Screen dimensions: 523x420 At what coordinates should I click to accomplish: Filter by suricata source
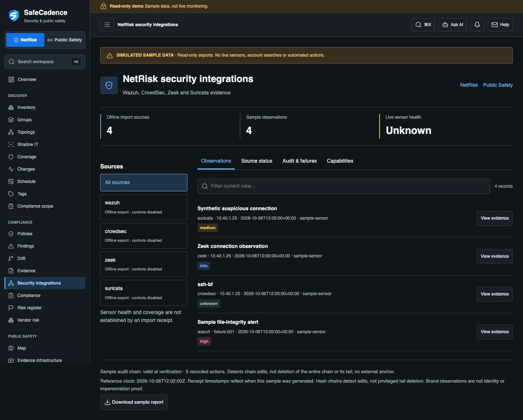point(144,293)
